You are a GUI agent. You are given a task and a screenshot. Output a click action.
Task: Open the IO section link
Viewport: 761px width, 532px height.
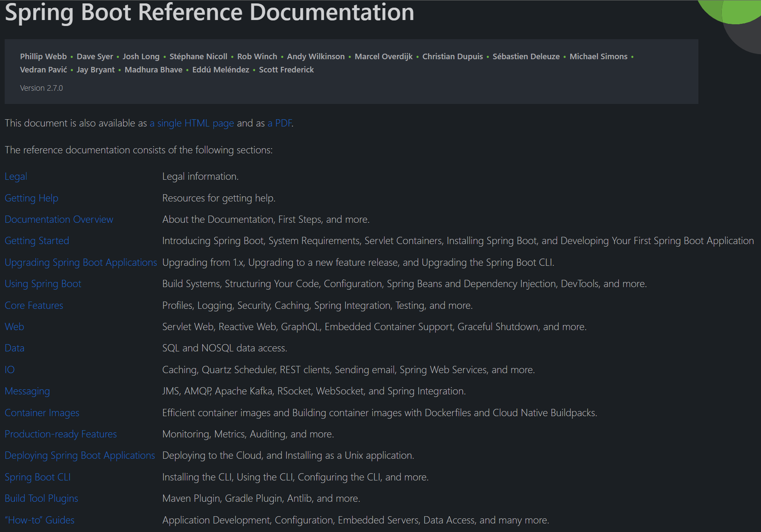coord(10,370)
